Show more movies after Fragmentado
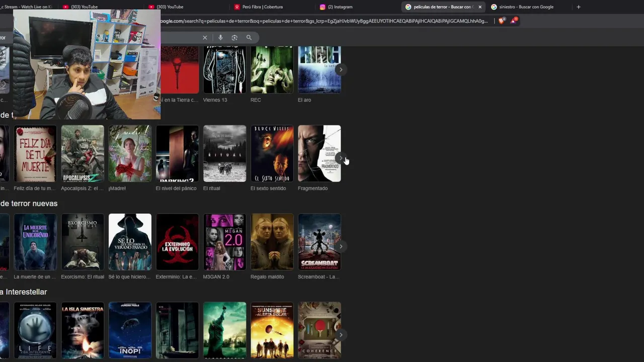644x362 pixels. (341, 158)
